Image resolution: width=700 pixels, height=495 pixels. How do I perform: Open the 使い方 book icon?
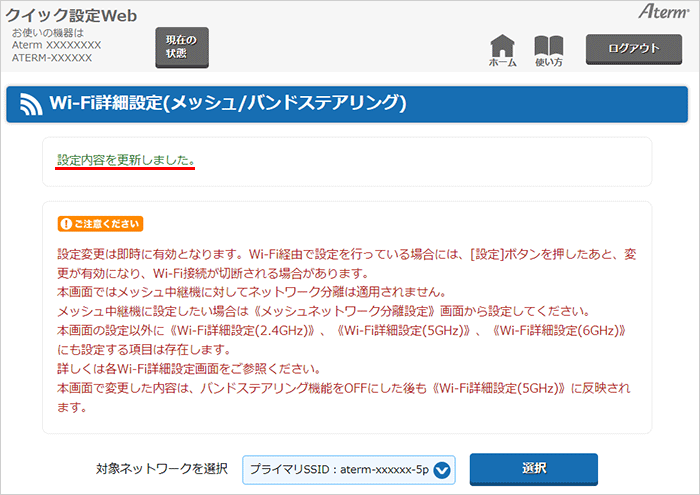[549, 44]
